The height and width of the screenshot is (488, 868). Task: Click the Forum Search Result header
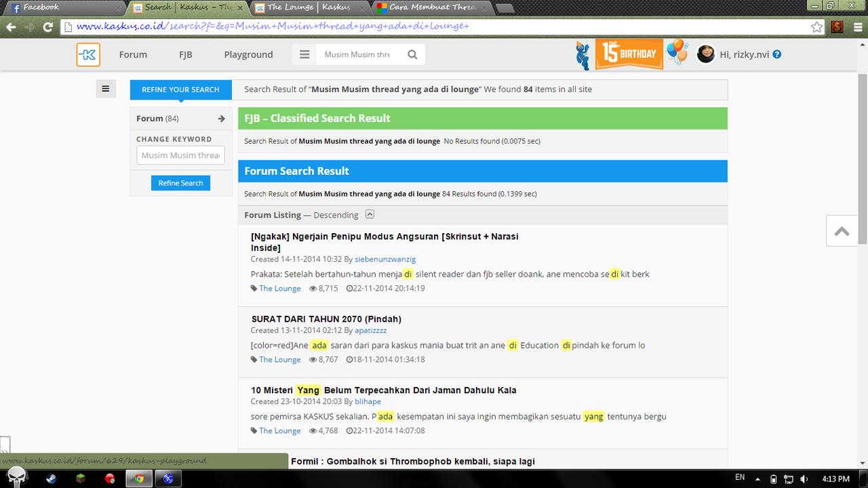483,171
